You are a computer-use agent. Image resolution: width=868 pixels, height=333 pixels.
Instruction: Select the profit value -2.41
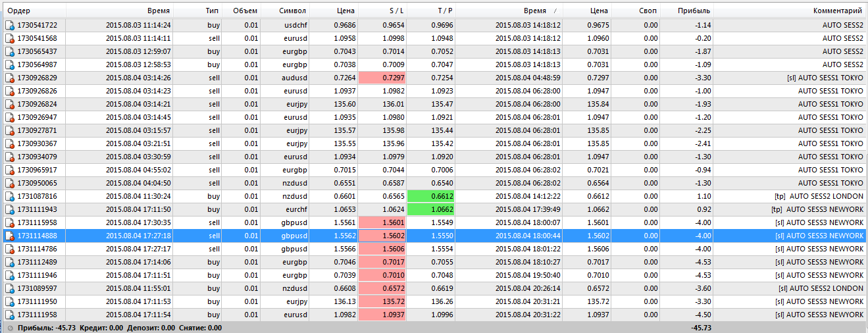pyautogui.click(x=702, y=143)
